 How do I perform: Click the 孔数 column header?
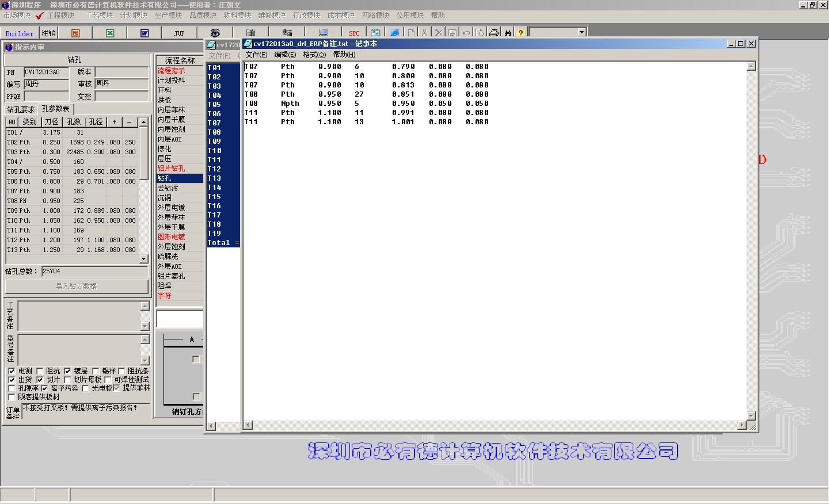click(74, 122)
